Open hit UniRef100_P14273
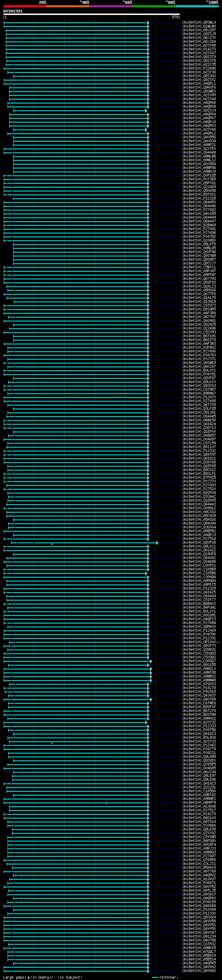222x980 pixels. coord(199,49)
